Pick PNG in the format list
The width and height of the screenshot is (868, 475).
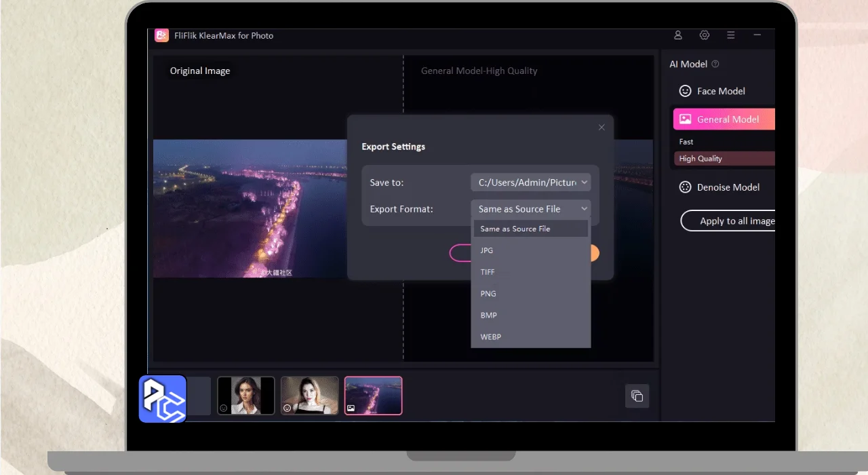[488, 294]
